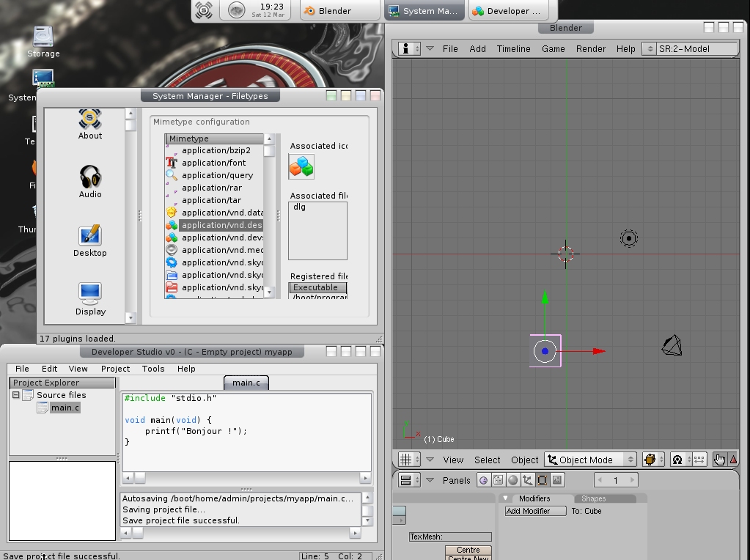Open the Object Mode dropdown
Screen dimensions: 750x560
click(x=590, y=460)
